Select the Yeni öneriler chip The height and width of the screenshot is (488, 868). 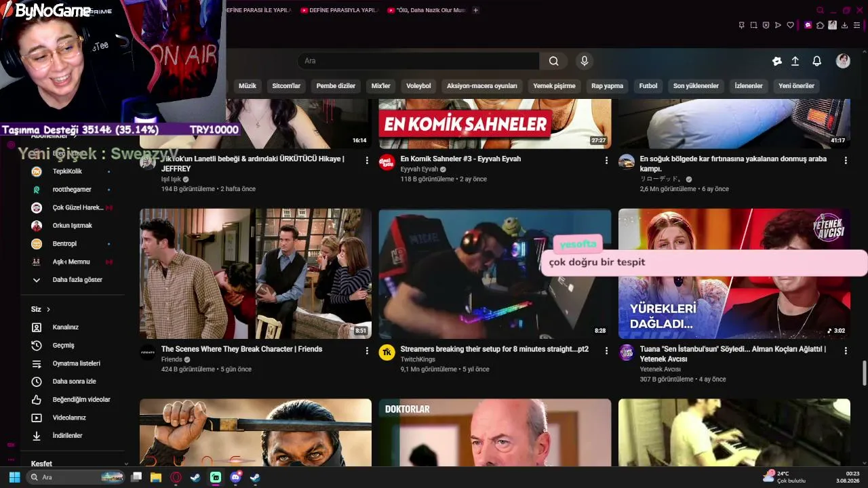797,86
